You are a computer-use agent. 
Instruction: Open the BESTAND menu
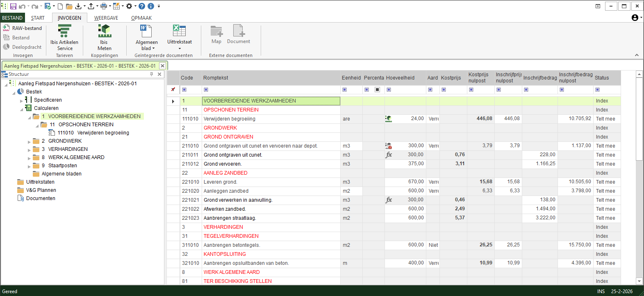(x=12, y=18)
